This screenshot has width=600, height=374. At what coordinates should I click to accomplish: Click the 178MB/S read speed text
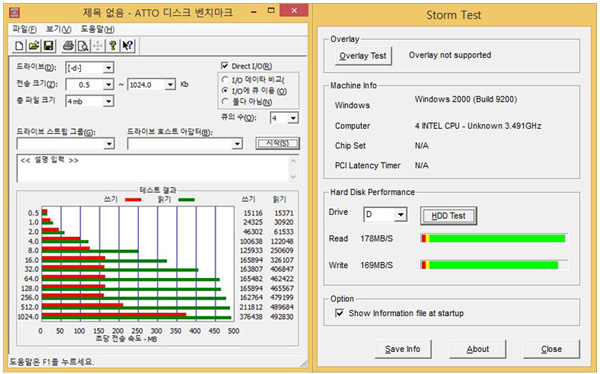pyautogui.click(x=377, y=238)
